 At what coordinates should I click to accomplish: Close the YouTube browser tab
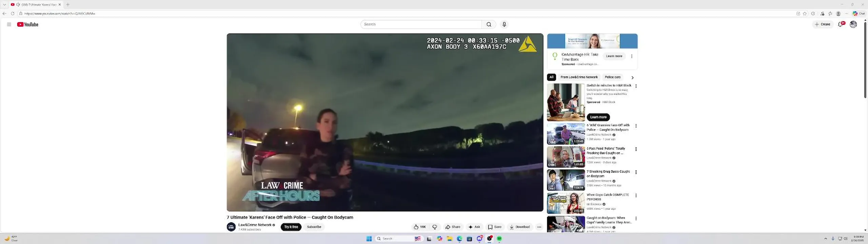coord(60,4)
